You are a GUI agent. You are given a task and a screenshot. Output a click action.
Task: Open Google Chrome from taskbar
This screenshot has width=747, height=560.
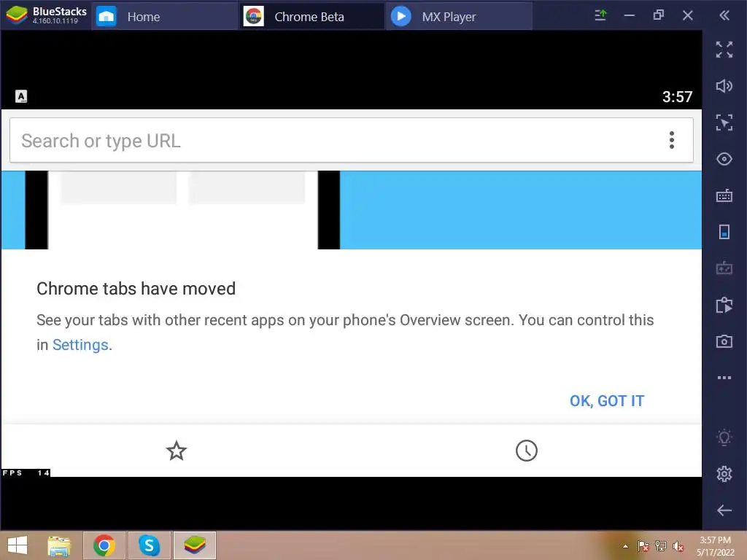tap(104, 545)
